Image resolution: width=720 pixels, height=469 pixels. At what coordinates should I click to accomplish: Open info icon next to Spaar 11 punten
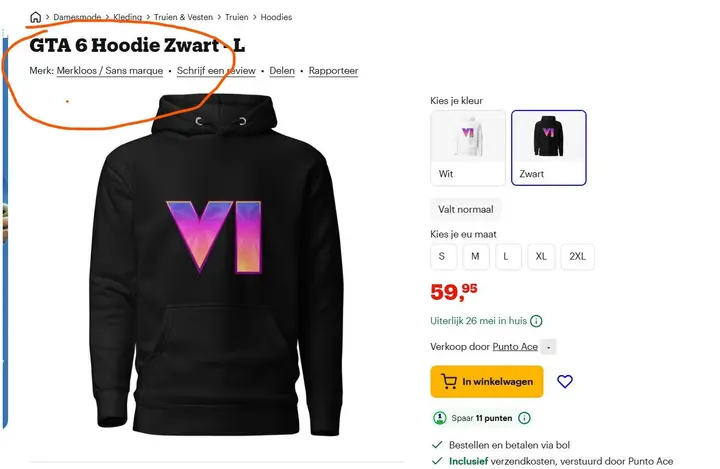[x=524, y=418]
